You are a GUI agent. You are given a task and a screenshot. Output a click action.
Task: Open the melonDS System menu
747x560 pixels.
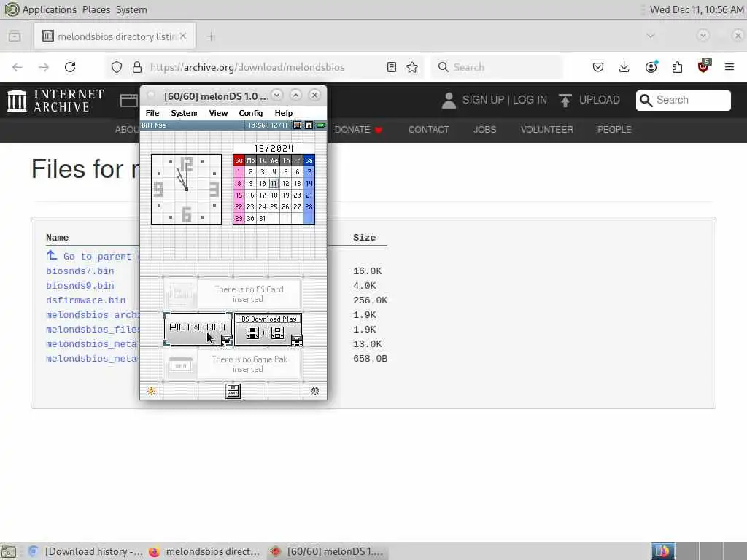tap(184, 113)
